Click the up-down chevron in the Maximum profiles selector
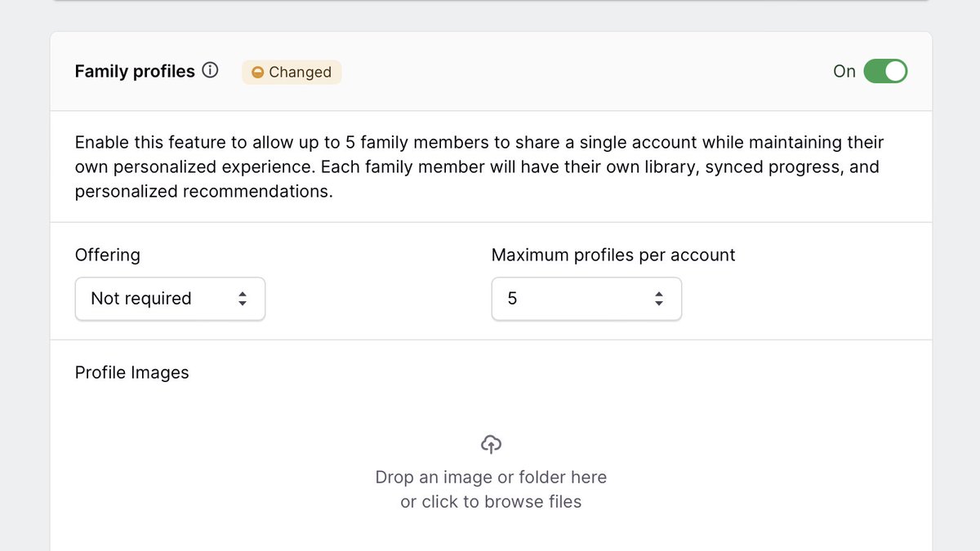Screen dimensions: 980x551 click(x=659, y=299)
